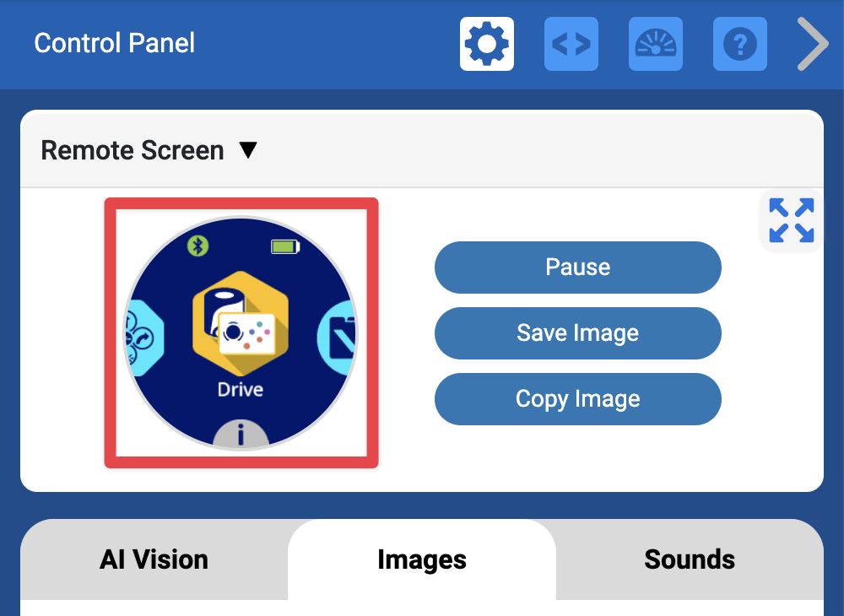Open the help panel
The image size is (844, 616).
(x=739, y=44)
